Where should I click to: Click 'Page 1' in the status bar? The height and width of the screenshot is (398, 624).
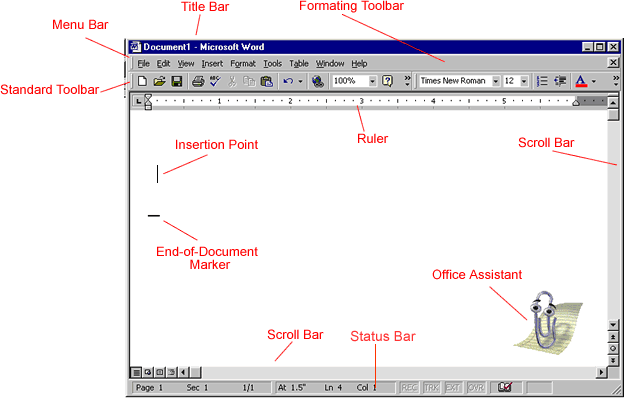click(x=149, y=388)
